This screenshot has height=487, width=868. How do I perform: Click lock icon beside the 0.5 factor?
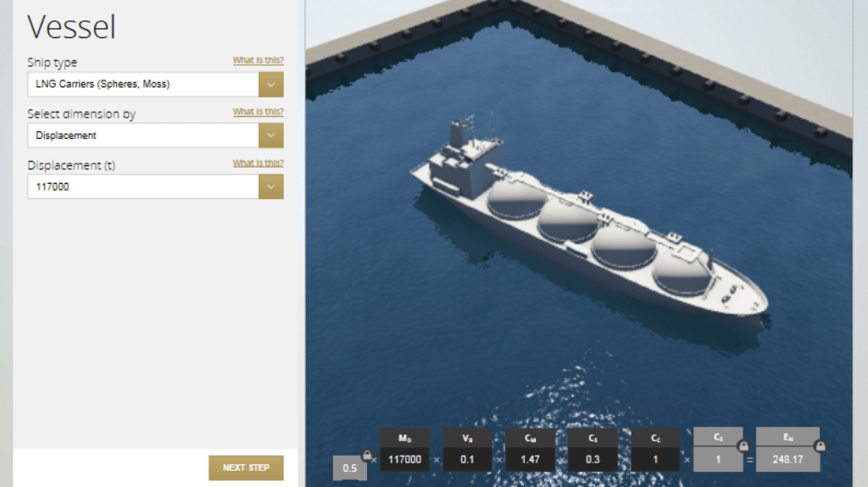367,456
